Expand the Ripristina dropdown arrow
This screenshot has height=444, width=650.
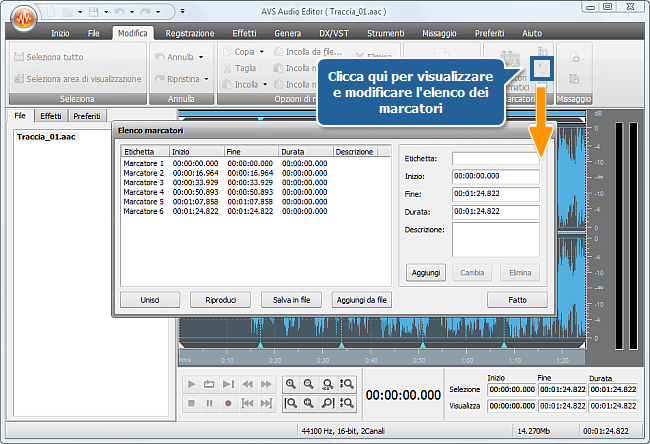[x=205, y=78]
